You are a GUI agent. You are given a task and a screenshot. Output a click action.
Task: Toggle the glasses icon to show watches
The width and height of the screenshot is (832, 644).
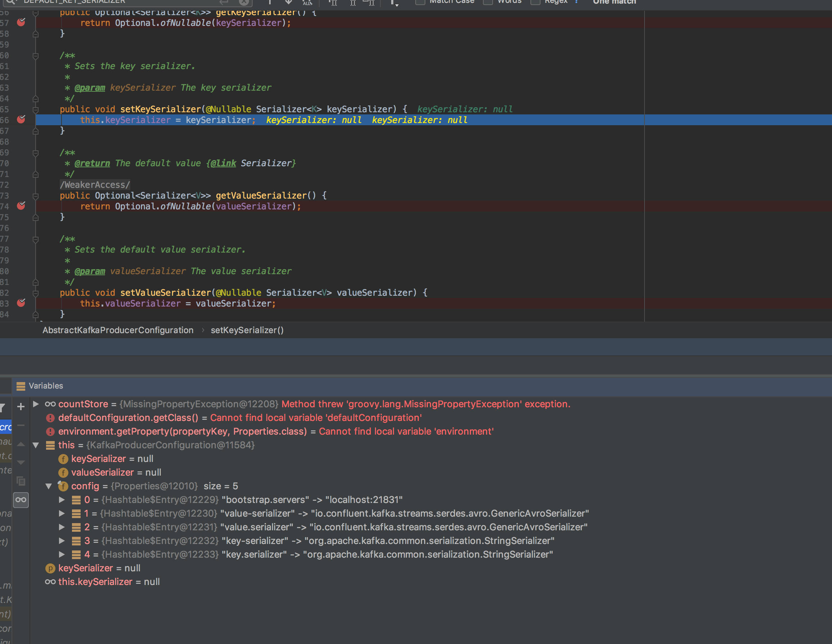[x=21, y=500]
